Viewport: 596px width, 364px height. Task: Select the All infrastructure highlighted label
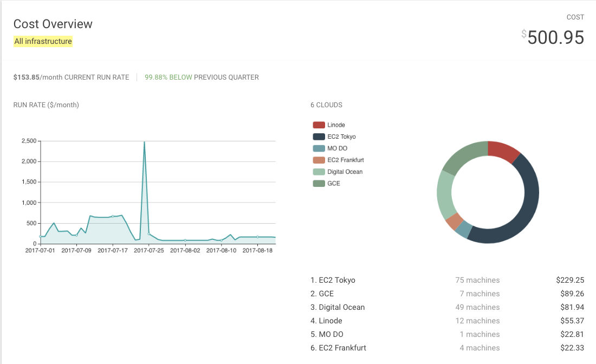coord(43,41)
